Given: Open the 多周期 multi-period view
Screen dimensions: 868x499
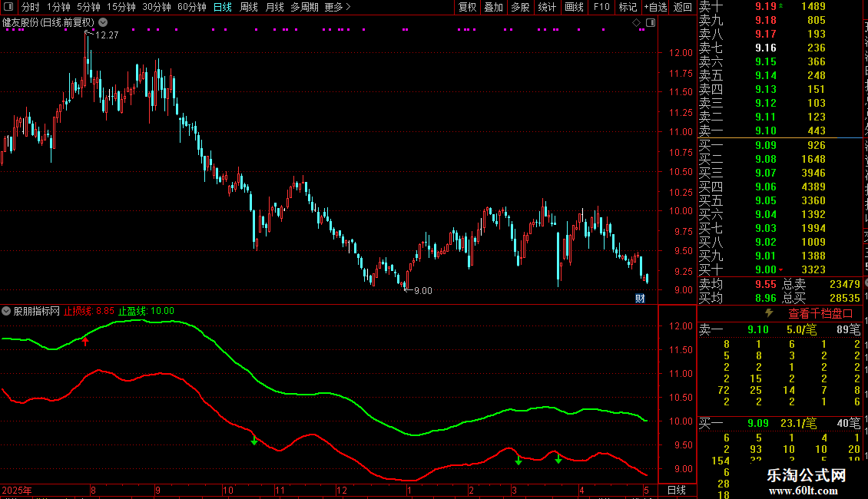Looking at the screenshot, I should pyautogui.click(x=304, y=7).
